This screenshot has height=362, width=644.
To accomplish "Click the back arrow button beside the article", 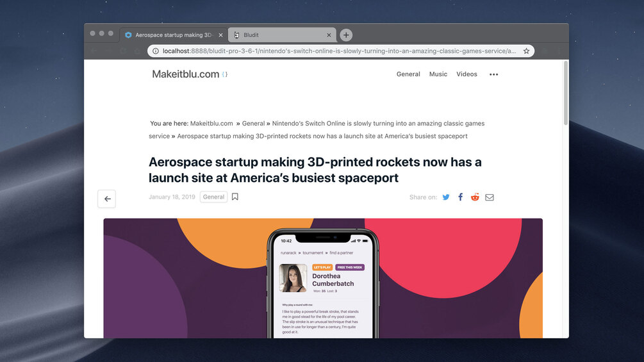I will click(x=107, y=199).
